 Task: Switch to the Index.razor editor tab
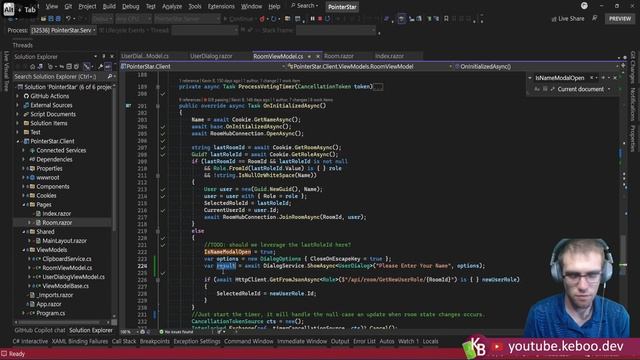click(x=389, y=56)
